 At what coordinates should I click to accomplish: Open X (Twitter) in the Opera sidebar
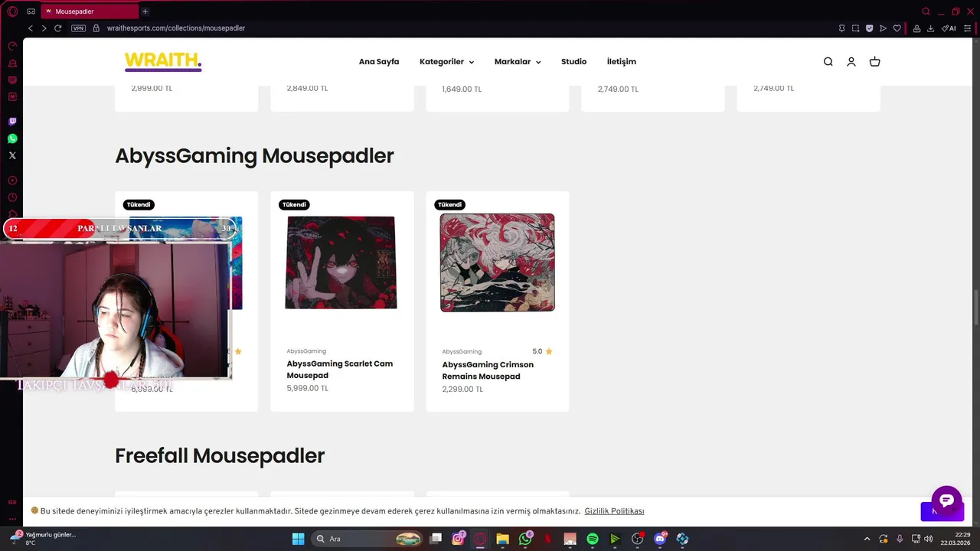coord(12,155)
